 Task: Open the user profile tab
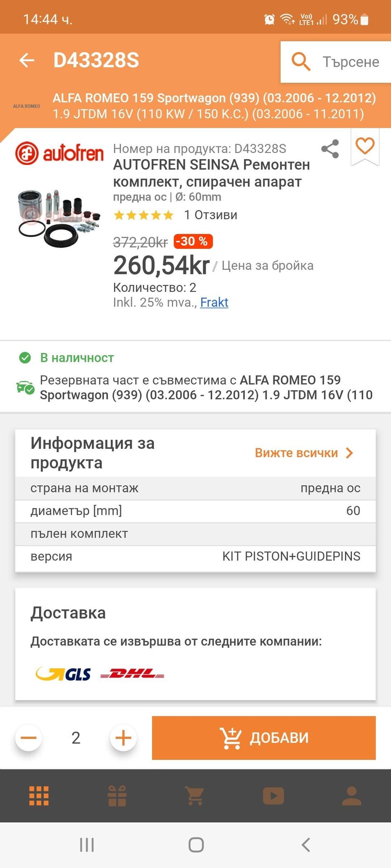click(x=351, y=796)
